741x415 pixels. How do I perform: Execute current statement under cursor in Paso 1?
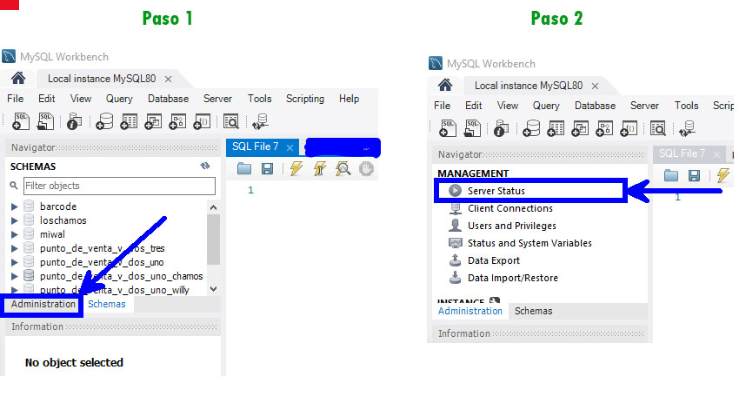[x=320, y=168]
